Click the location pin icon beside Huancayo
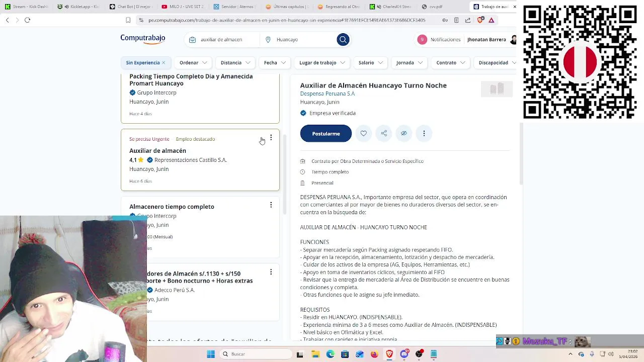The image size is (644, 362). pos(268,40)
